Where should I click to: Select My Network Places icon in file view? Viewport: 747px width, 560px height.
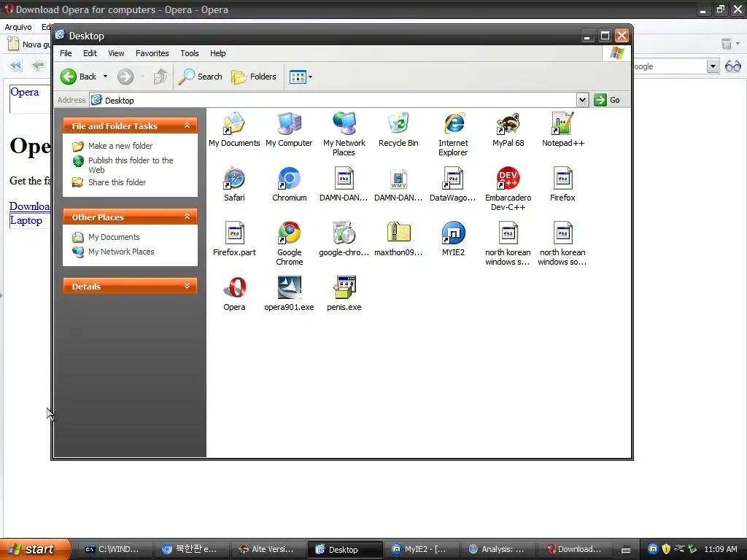pyautogui.click(x=344, y=134)
